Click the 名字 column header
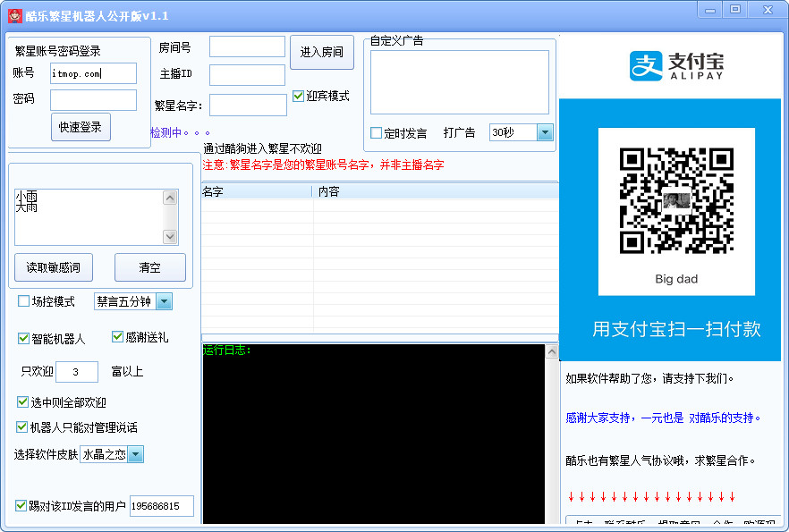This screenshot has width=789, height=532. [x=257, y=191]
